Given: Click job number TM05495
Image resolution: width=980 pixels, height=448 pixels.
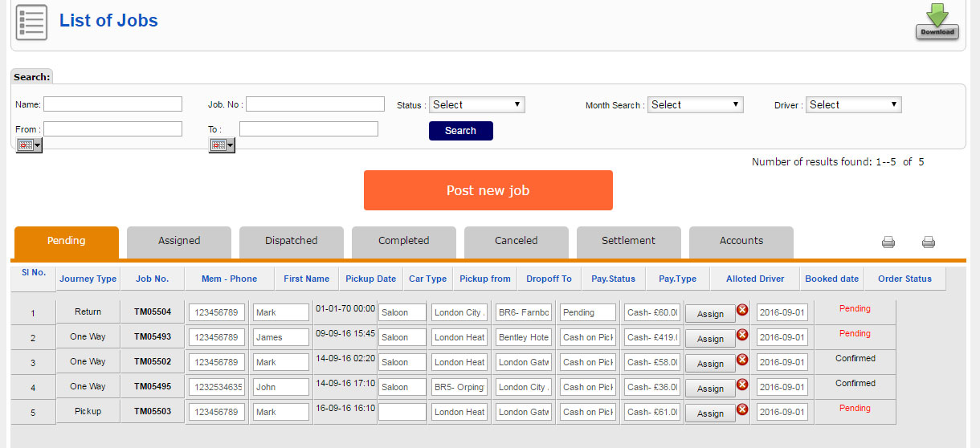Looking at the screenshot, I should pos(153,387).
